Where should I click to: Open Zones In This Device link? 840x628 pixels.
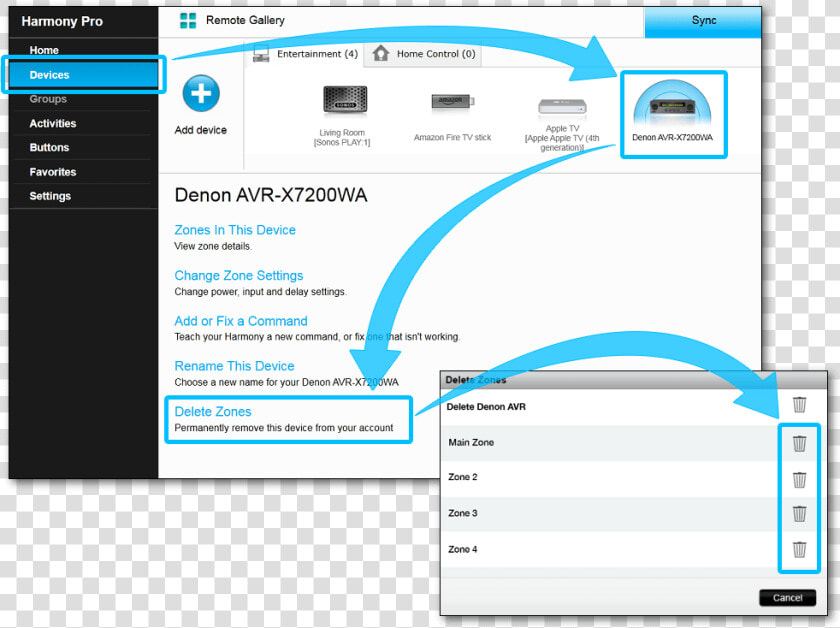(x=235, y=230)
